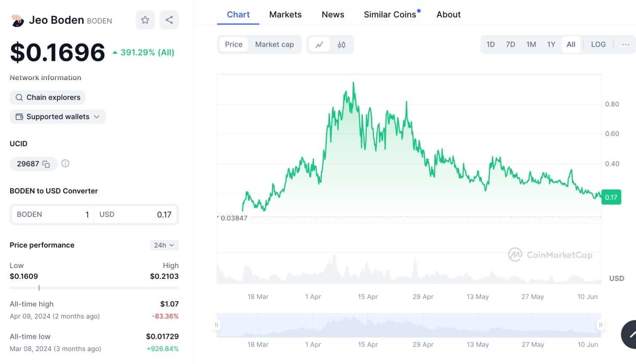636x364 pixels.
Task: Click the +926.84% percentage text
Action: tap(163, 349)
